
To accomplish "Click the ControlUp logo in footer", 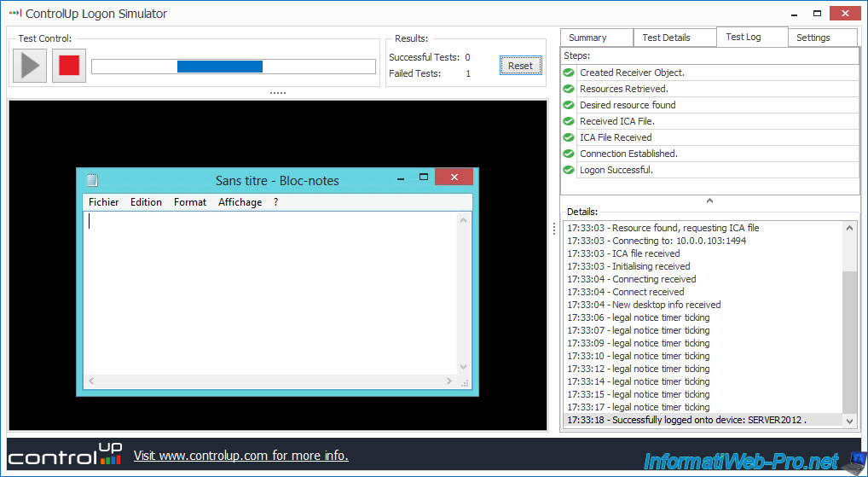I will click(x=66, y=454).
